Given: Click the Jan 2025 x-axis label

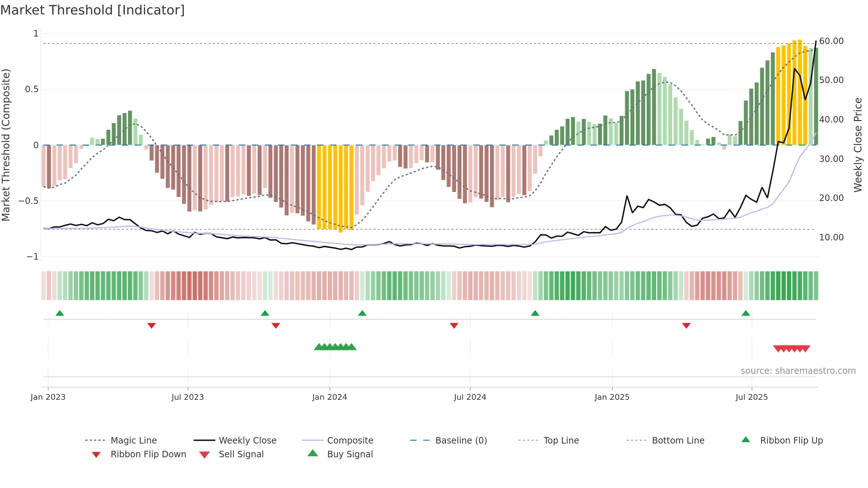Looking at the screenshot, I should click(612, 397).
